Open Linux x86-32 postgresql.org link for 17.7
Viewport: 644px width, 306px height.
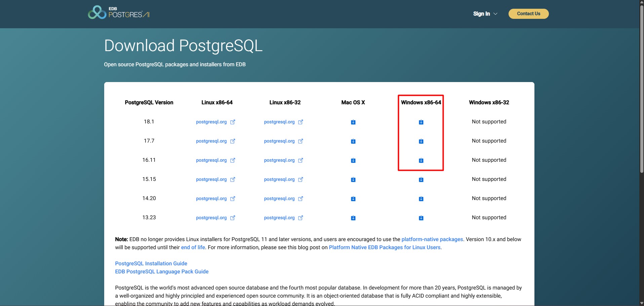(x=283, y=141)
